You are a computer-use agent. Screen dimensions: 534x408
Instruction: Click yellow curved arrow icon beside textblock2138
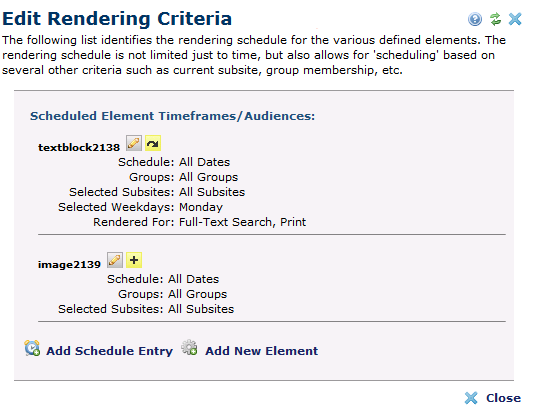click(x=153, y=143)
